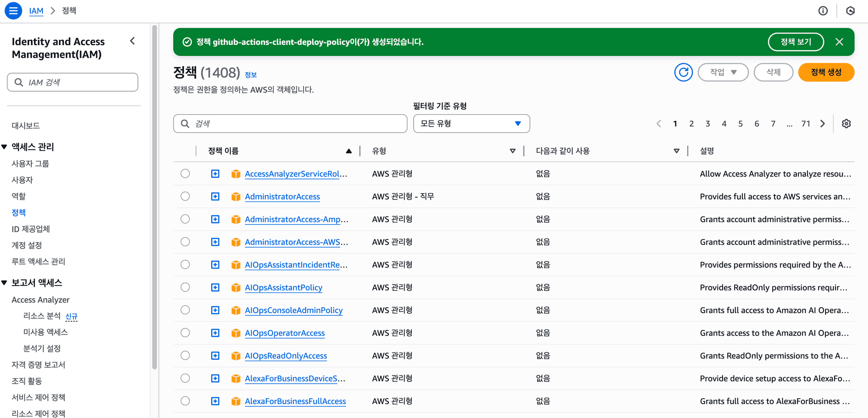Open the hamburger navigation menu
The height and width of the screenshot is (418, 868).
(13, 11)
